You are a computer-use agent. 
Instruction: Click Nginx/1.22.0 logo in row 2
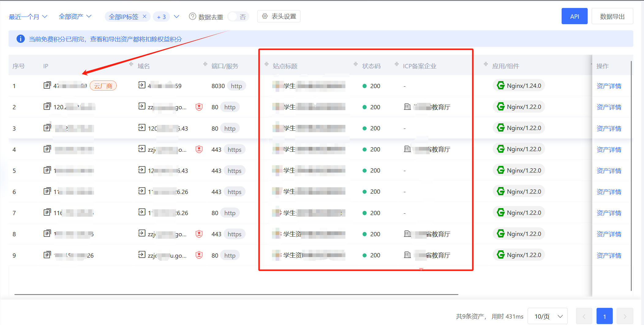pos(501,106)
